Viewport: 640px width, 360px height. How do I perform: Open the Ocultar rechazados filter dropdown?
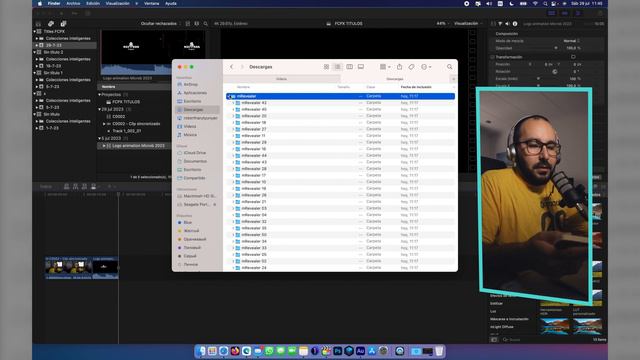160,24
